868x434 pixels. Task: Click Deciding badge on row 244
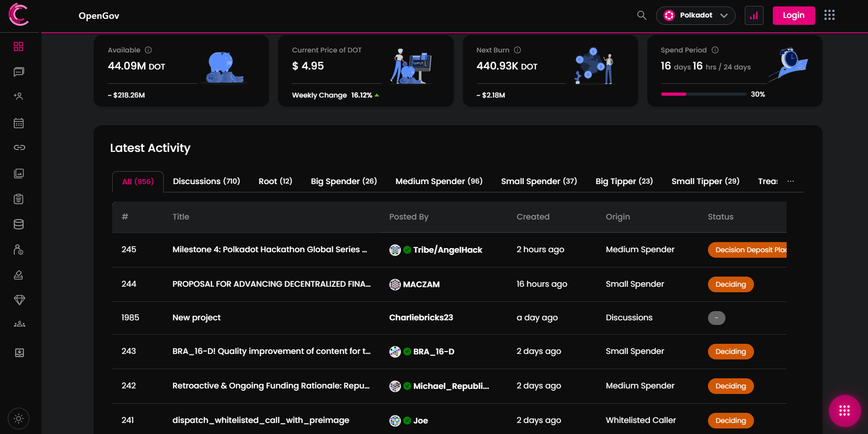click(731, 284)
